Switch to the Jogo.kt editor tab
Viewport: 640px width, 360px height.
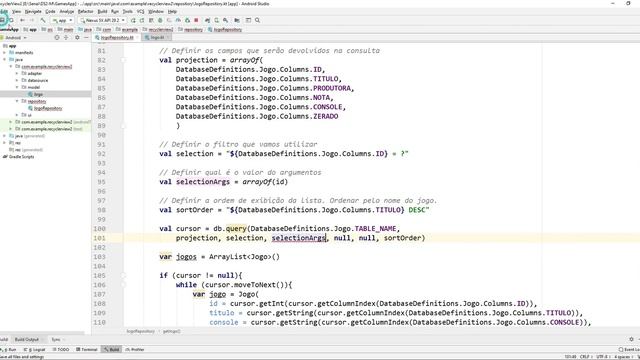click(157, 38)
